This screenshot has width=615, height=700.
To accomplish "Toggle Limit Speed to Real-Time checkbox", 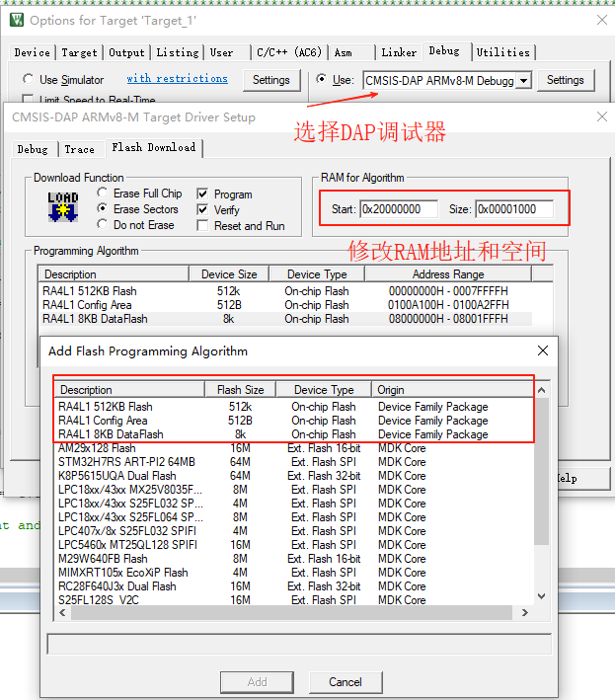I will tap(28, 99).
